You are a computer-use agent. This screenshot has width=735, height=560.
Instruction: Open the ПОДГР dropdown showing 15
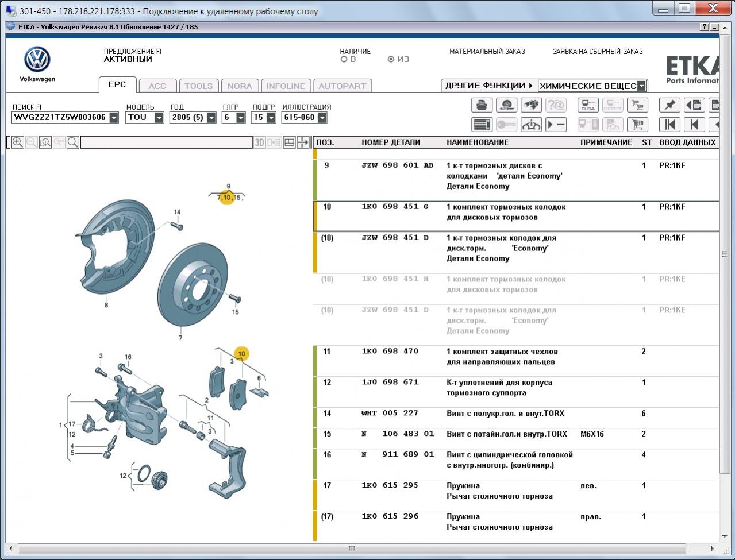pos(271,118)
